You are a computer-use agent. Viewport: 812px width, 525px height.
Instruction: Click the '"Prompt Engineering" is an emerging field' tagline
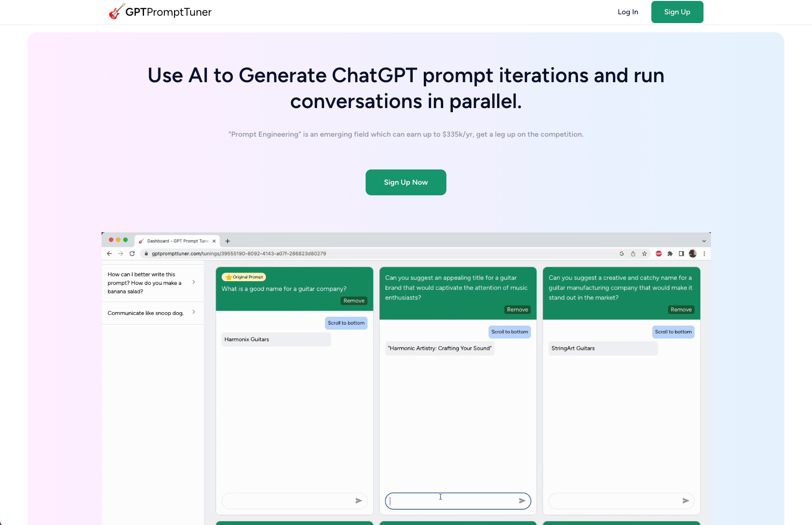point(406,134)
